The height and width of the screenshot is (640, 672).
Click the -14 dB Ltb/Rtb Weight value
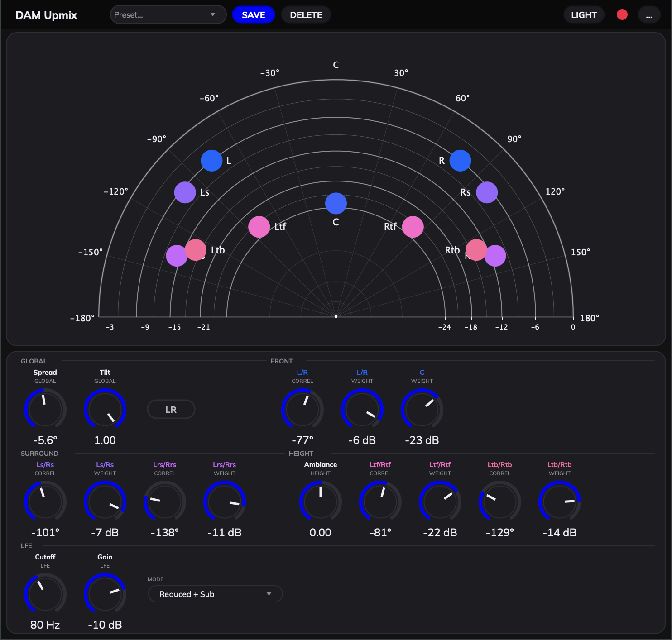pyautogui.click(x=560, y=533)
